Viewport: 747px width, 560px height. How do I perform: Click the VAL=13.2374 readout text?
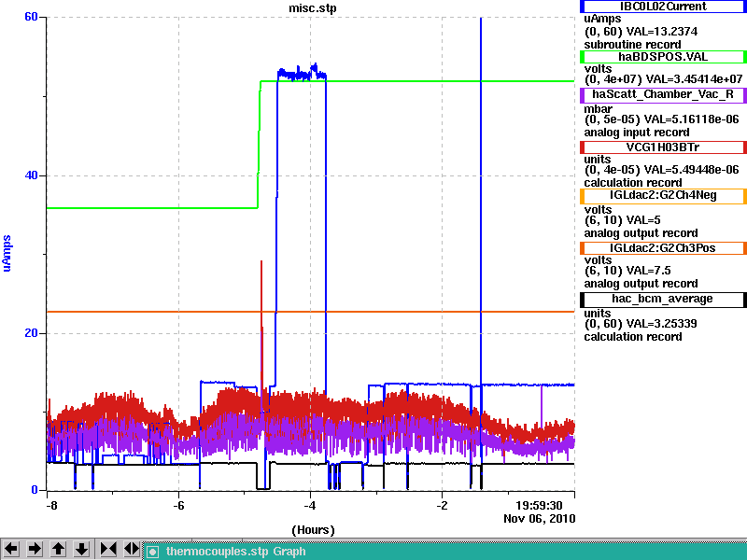pyautogui.click(x=662, y=32)
